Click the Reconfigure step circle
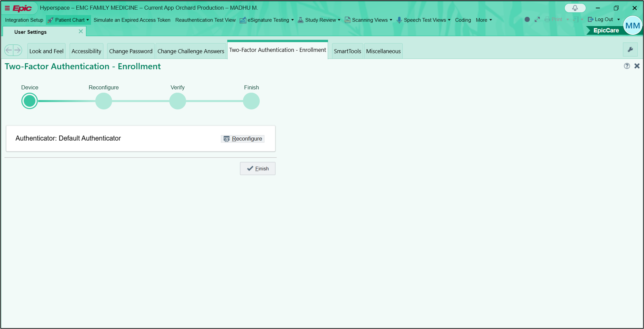This screenshot has width=644, height=329. [104, 101]
